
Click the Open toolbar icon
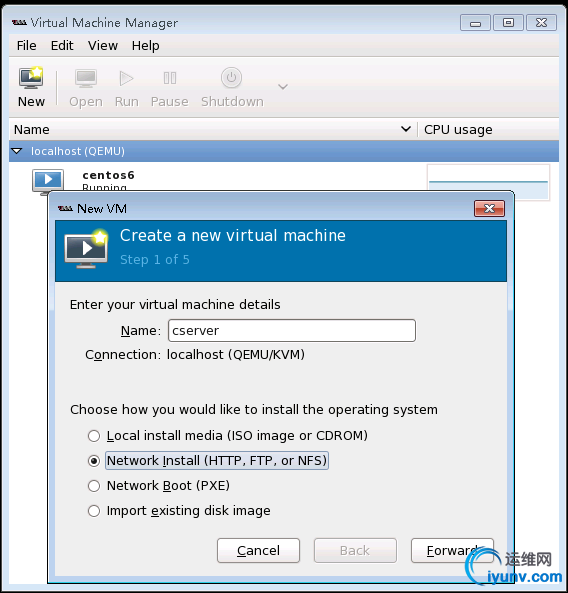point(86,78)
